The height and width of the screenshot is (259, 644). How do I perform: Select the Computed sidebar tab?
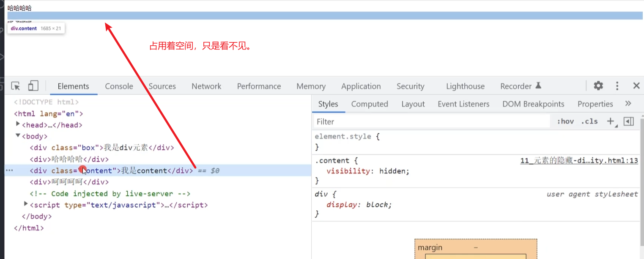pos(370,104)
